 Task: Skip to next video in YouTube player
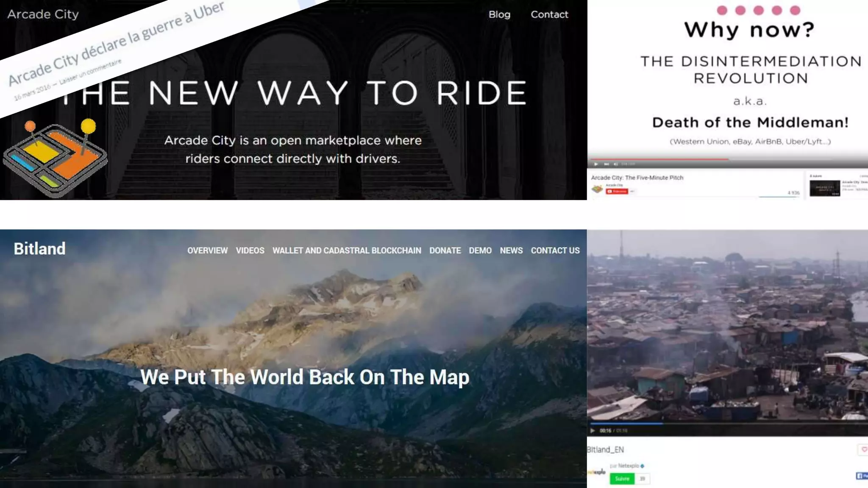tap(606, 164)
